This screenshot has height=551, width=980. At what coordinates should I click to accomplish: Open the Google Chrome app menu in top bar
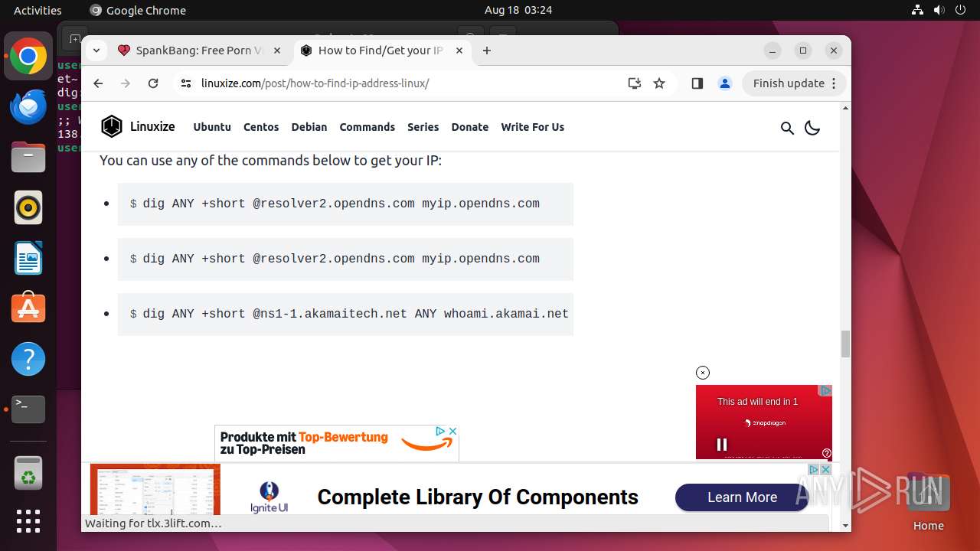pyautogui.click(x=138, y=10)
